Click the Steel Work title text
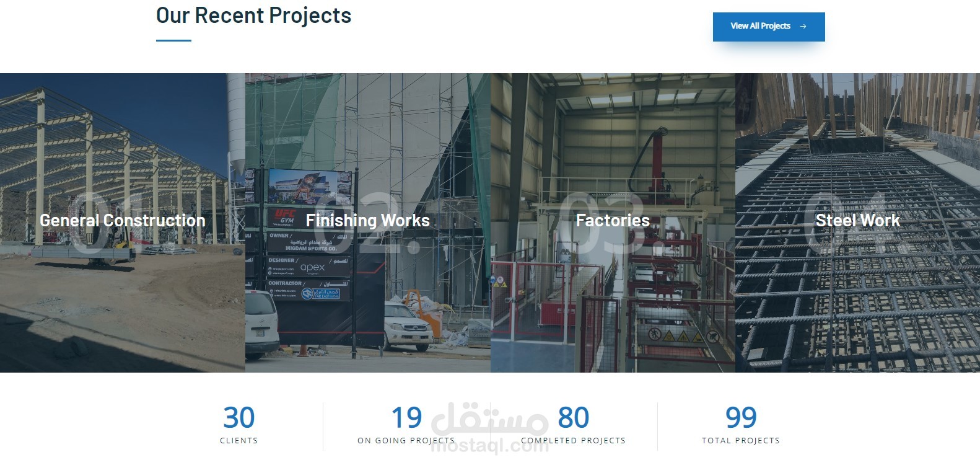Viewport: 980px width, 465px height. click(857, 221)
